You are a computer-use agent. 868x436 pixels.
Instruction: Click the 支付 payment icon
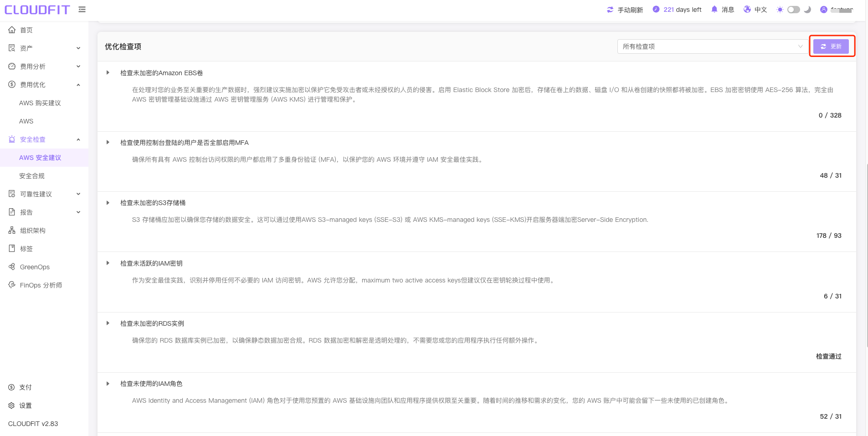pyautogui.click(x=11, y=387)
